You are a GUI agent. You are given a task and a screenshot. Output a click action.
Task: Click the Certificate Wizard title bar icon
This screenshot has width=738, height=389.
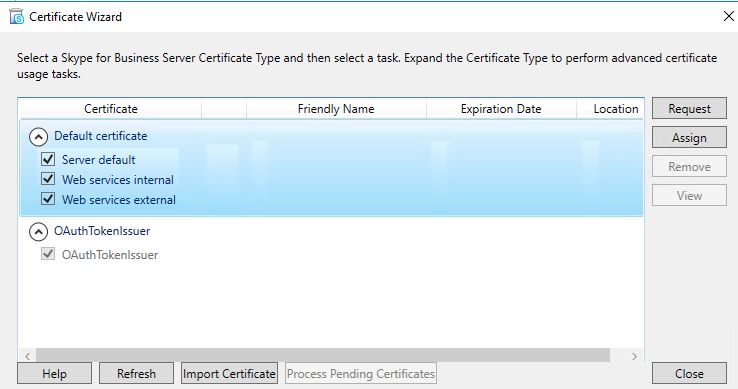click(x=16, y=16)
